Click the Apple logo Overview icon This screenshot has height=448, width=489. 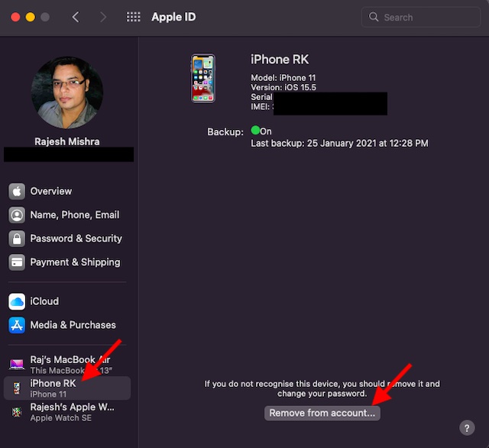click(17, 191)
